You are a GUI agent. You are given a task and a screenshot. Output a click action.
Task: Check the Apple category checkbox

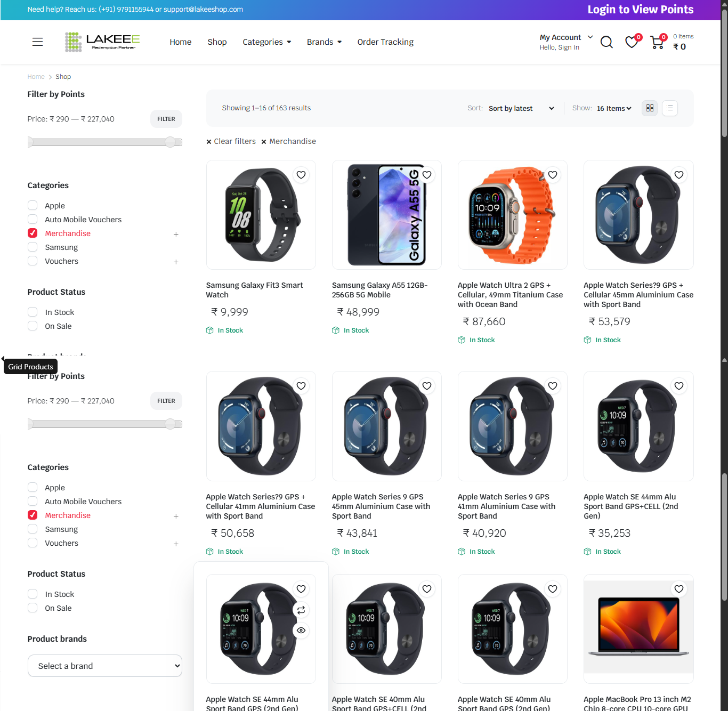coord(33,206)
